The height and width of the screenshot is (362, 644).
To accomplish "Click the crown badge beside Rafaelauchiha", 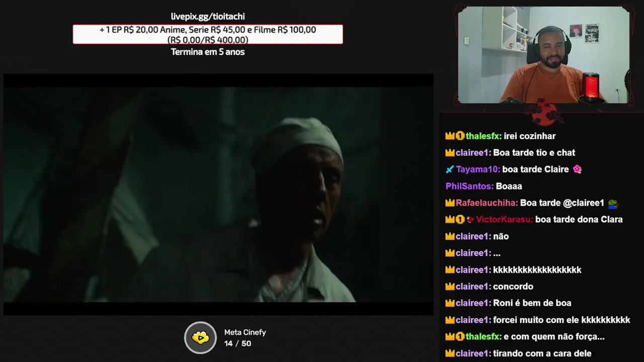I will pyautogui.click(x=450, y=203).
